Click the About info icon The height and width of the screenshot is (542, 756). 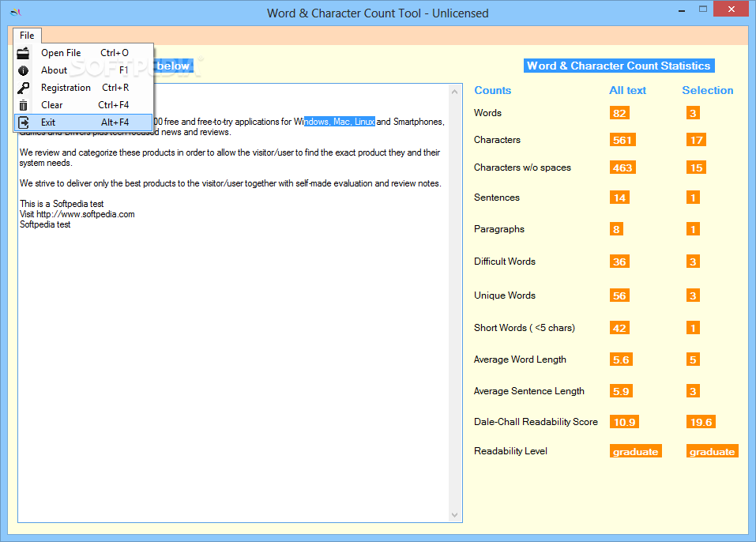(23, 70)
